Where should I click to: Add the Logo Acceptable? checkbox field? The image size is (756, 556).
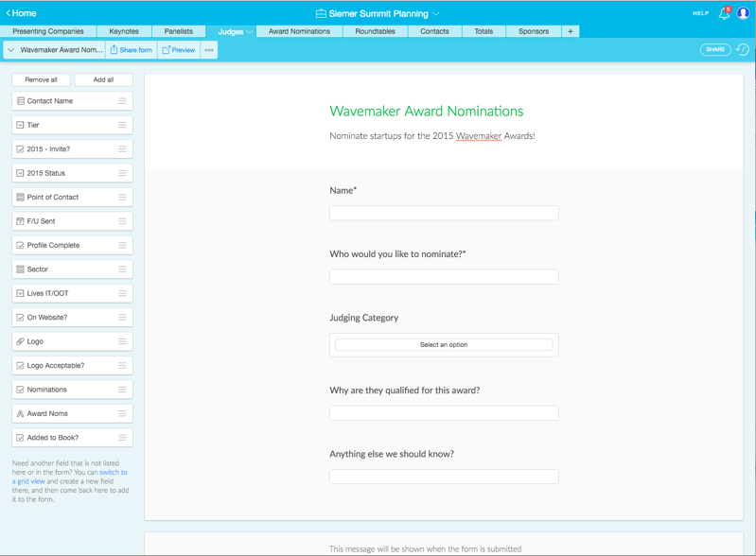72,366
